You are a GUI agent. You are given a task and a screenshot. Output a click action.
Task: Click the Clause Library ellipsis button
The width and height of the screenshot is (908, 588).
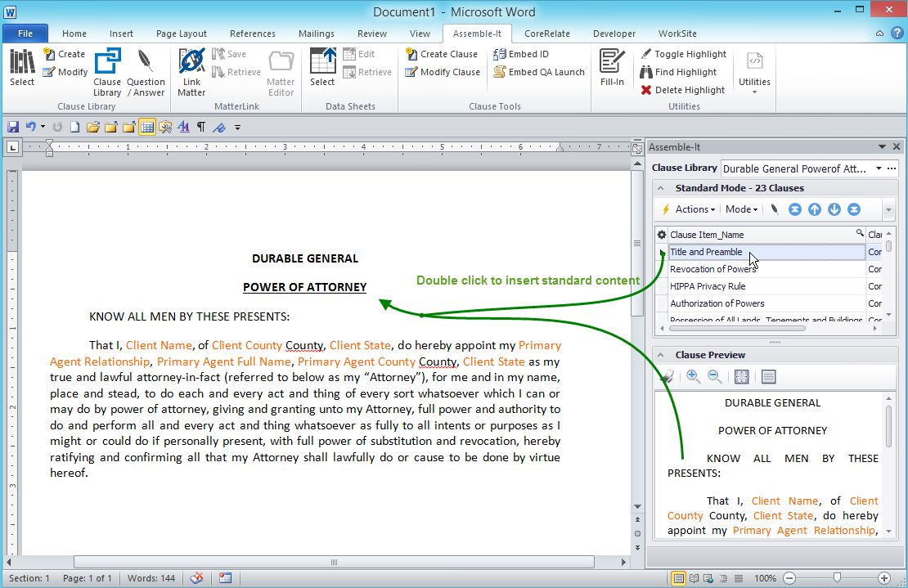[x=892, y=168]
